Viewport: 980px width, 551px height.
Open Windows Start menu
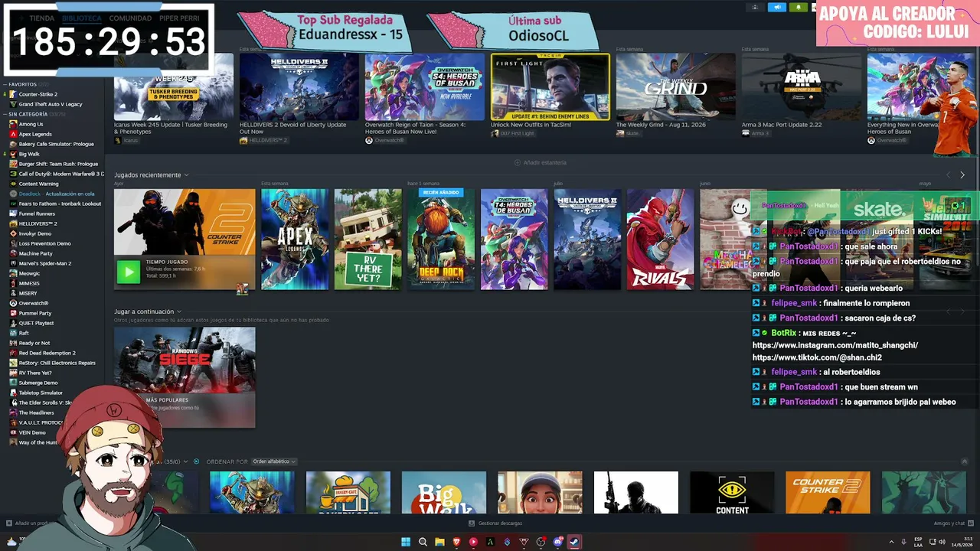[406, 542]
